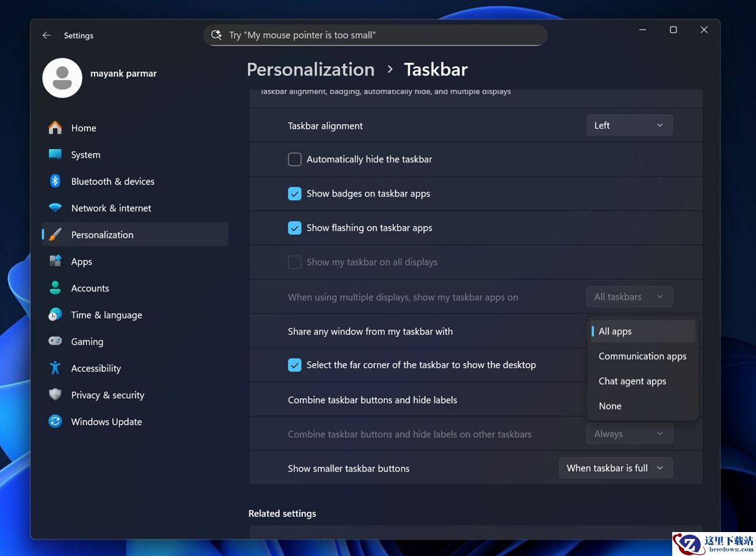The width and height of the screenshot is (756, 556).
Task: Uncheck Show badges on taskbar apps
Action: [x=294, y=194]
